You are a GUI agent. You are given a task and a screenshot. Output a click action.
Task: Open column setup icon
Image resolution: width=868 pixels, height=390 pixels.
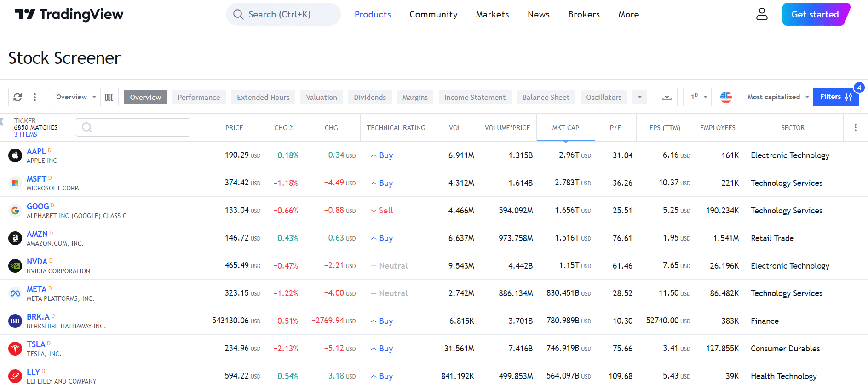pyautogui.click(x=109, y=97)
